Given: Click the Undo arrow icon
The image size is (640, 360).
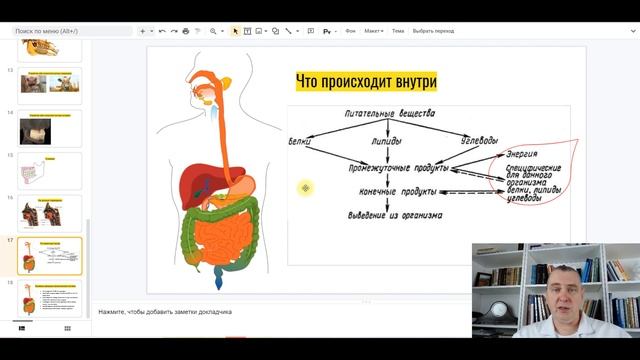Looking at the screenshot, I should tap(162, 31).
